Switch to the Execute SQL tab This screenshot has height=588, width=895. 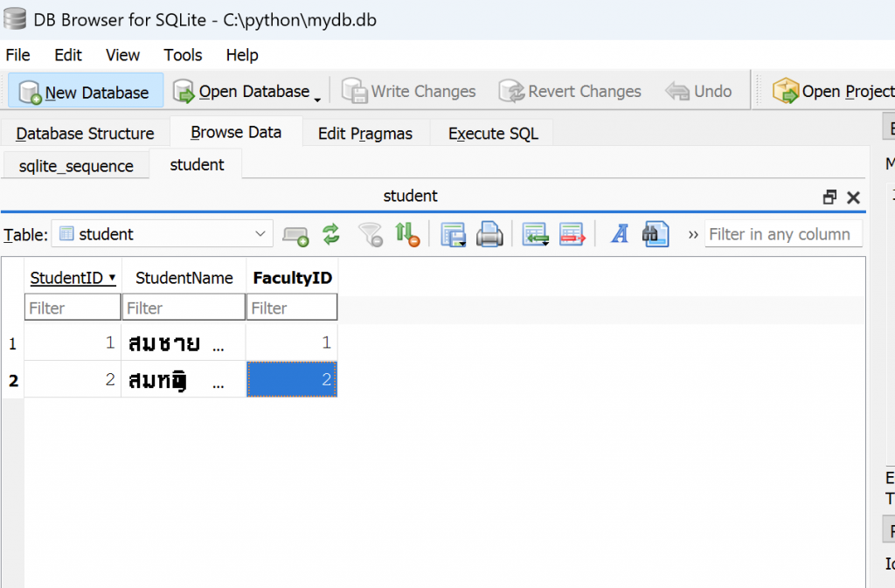pos(493,134)
